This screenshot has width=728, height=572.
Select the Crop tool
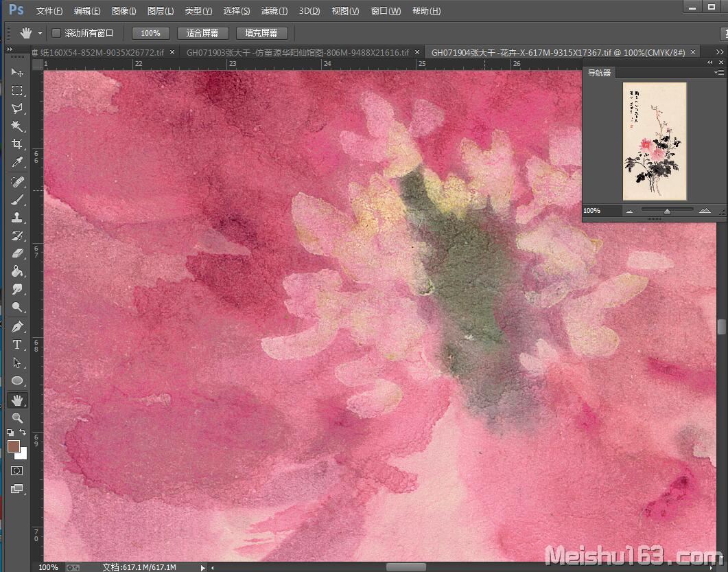(17, 144)
